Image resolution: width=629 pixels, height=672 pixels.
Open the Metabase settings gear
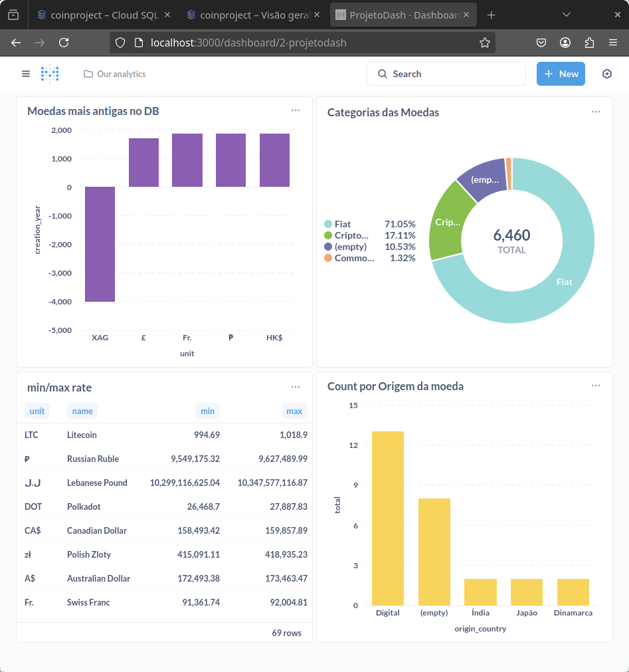click(x=606, y=74)
